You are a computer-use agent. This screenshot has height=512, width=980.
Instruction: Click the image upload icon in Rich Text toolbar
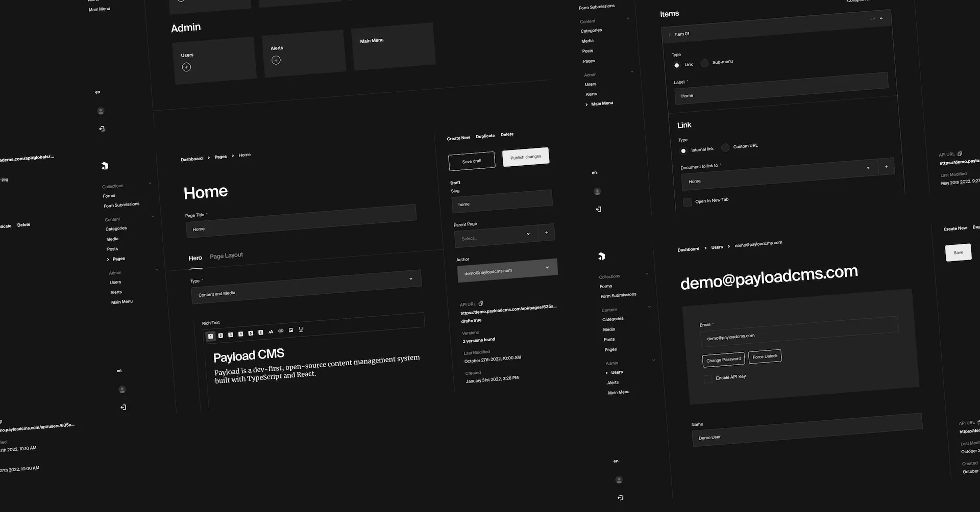click(x=291, y=330)
